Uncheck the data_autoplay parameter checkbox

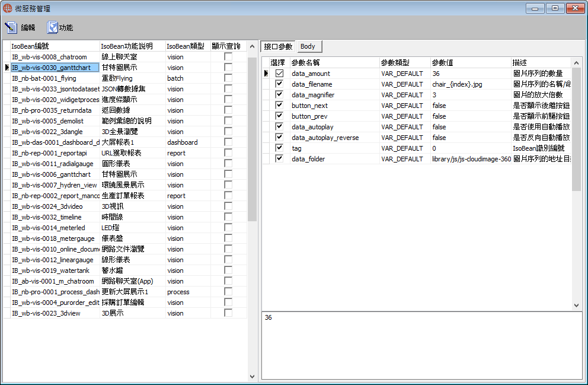coord(279,127)
